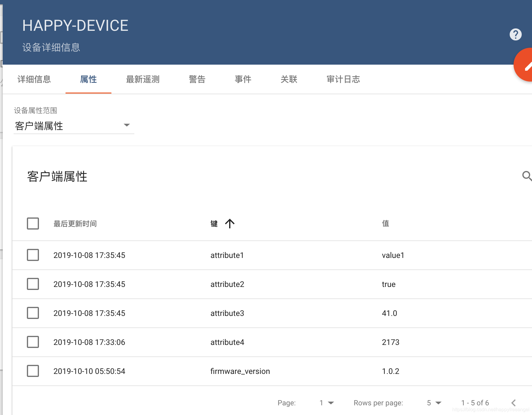Switch to the 属性 tab
The image size is (532, 415).
coord(88,79)
